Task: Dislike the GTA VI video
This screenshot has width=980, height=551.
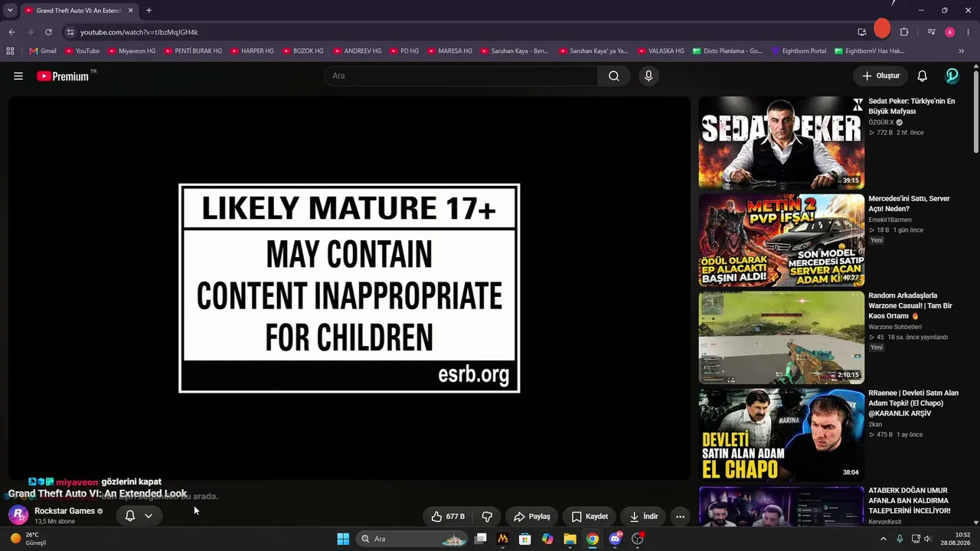Action: [487, 517]
